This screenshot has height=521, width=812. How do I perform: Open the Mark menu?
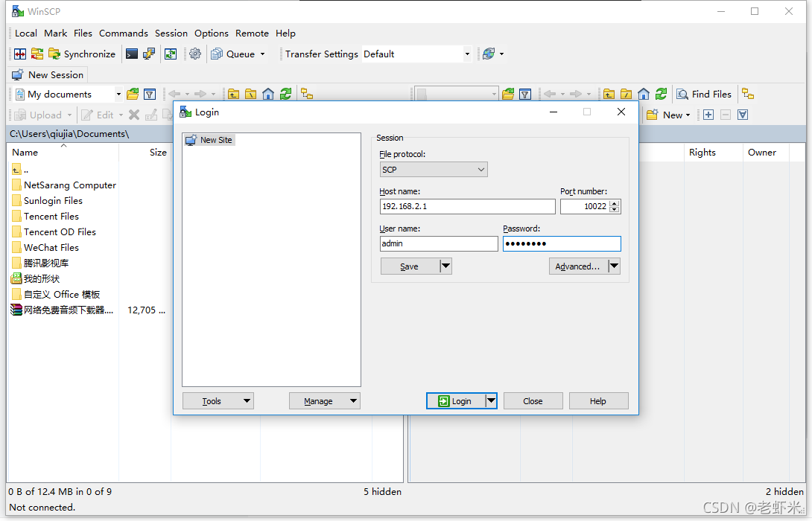pos(55,33)
